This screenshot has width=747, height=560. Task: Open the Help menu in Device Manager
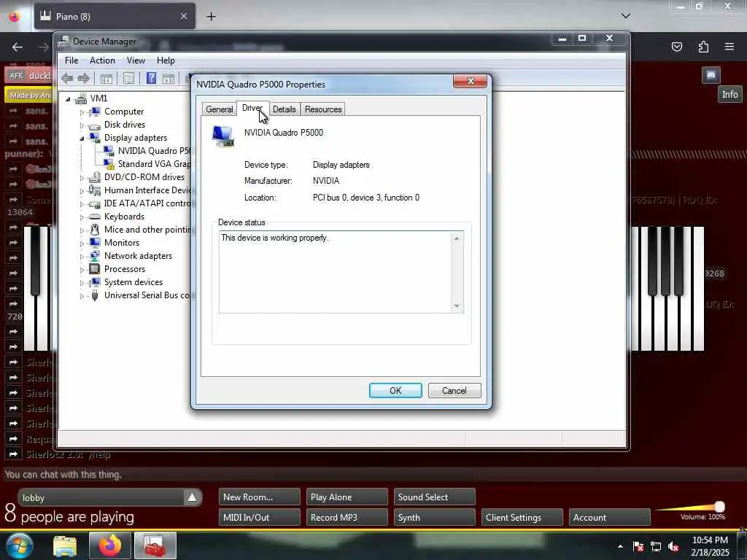(x=166, y=61)
